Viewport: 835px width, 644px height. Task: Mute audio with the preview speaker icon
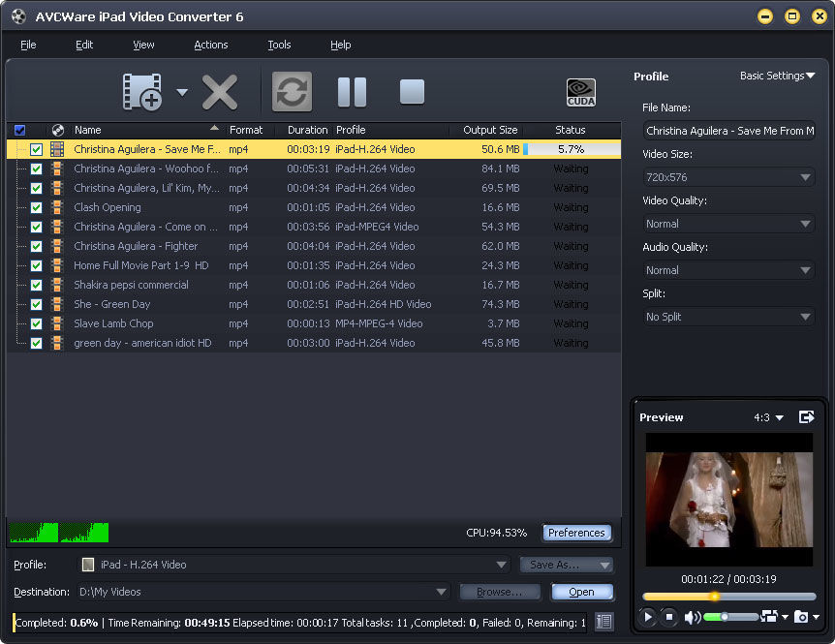693,617
